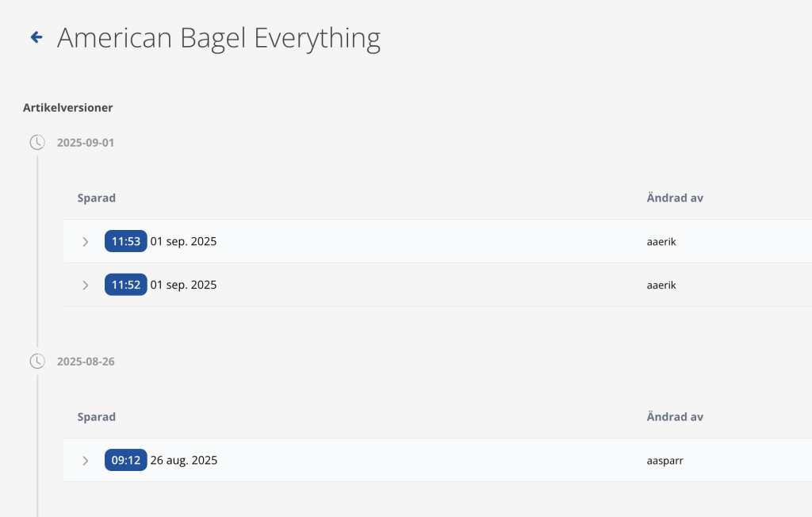Click the Ändrad av header under 2025-09-01

[675, 197]
